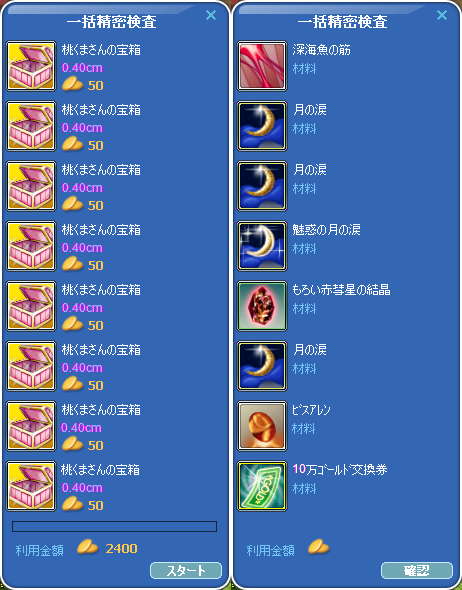Select the fourth 桃くまさんの宝箱 chest icon
Image resolution: width=462 pixels, height=590 pixels.
pos(31,246)
